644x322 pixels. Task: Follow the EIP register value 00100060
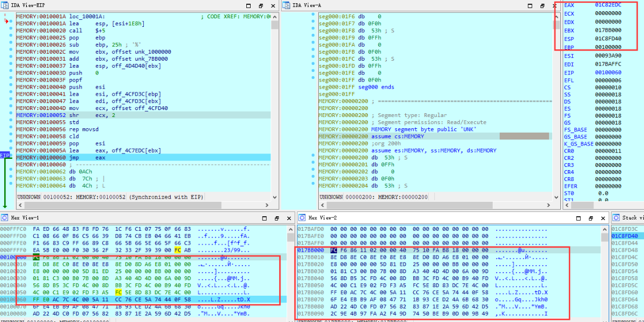click(x=609, y=72)
